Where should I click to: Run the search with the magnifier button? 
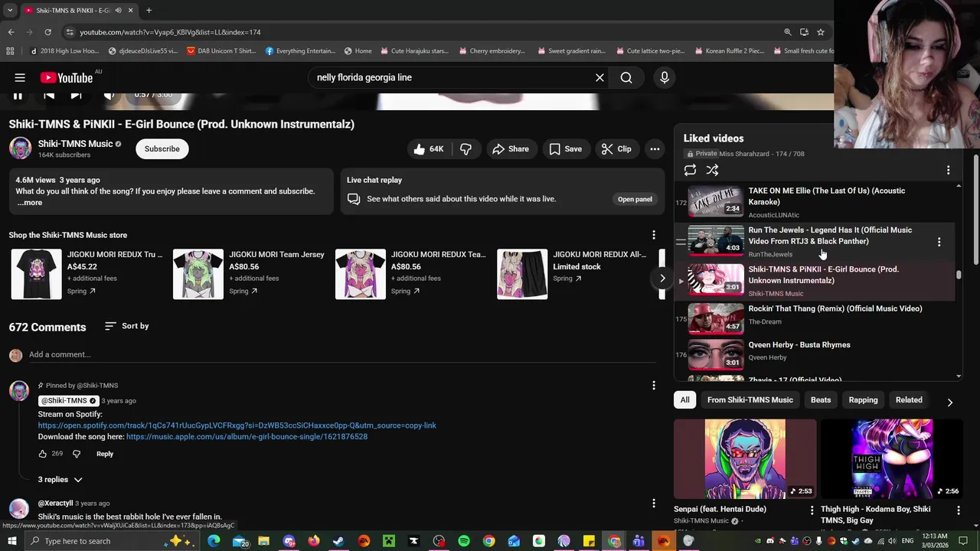626,77
